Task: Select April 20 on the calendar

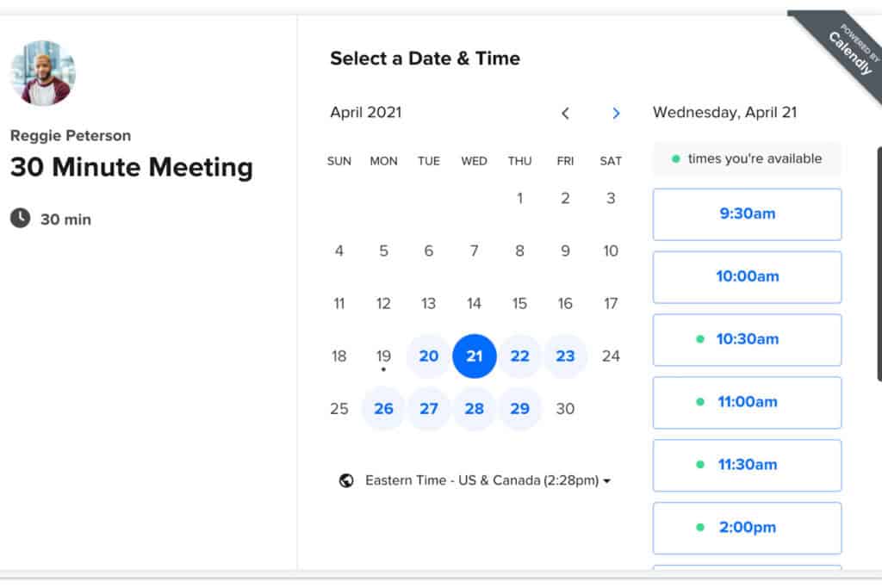Action: [x=429, y=356]
